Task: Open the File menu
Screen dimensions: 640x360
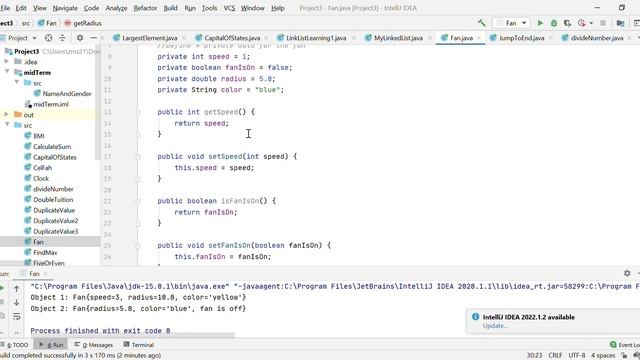Action: tap(5, 8)
